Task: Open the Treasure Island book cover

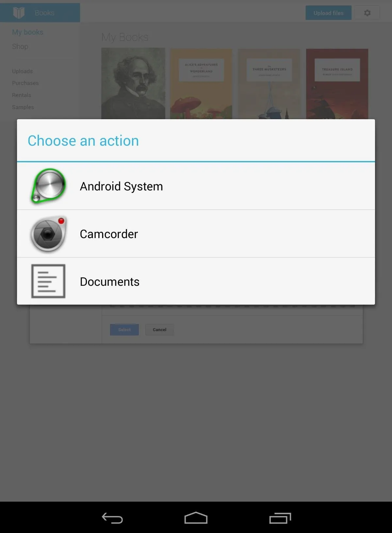Action: (x=337, y=84)
